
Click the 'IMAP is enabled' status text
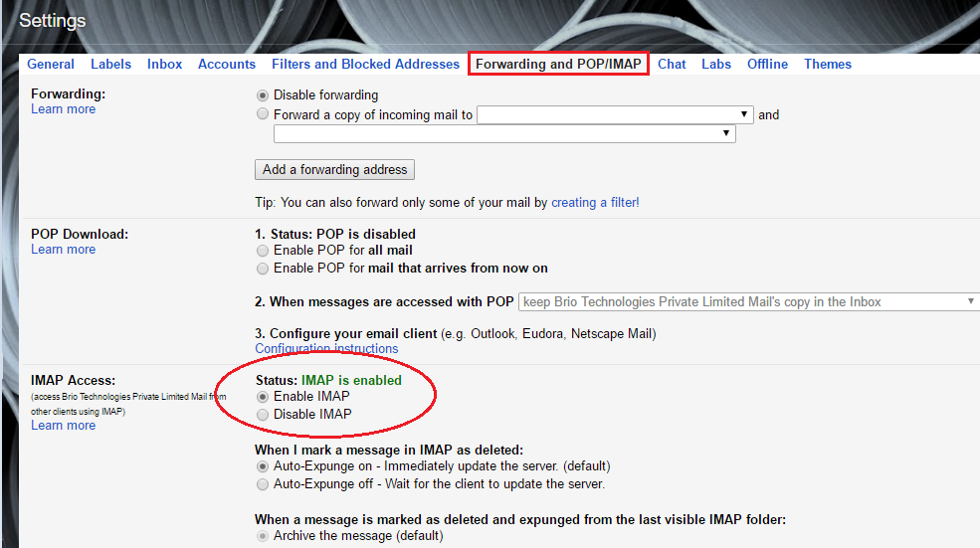pos(351,381)
